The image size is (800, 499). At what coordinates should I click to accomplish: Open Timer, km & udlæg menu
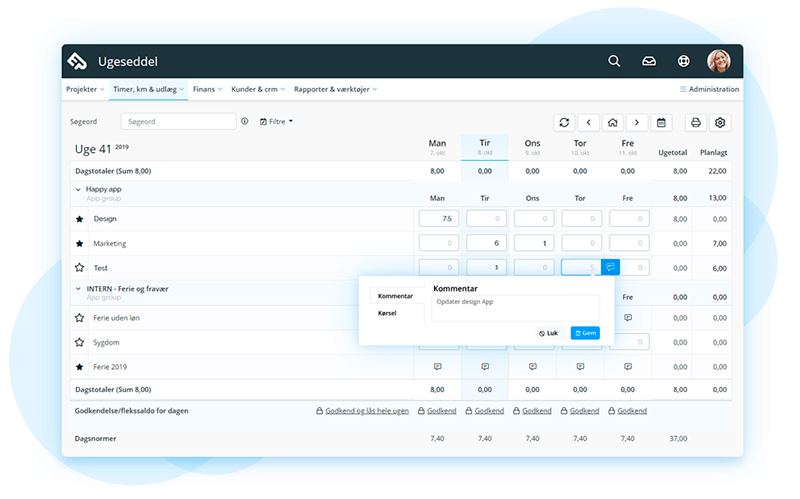click(x=148, y=89)
